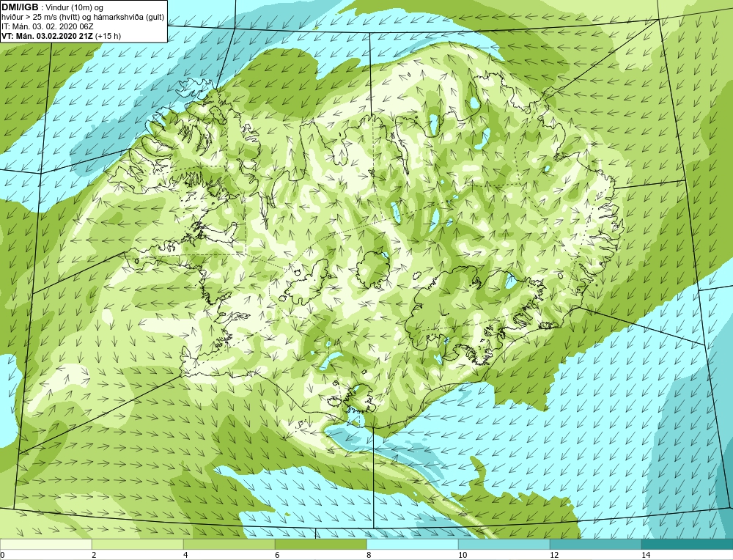Click the legend label '8'

pyautogui.click(x=369, y=555)
